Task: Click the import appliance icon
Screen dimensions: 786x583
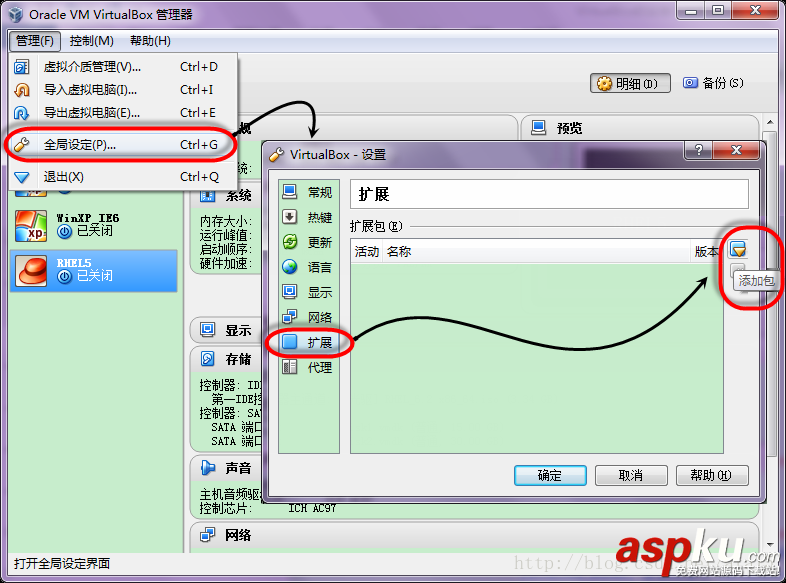Action: (x=22, y=90)
